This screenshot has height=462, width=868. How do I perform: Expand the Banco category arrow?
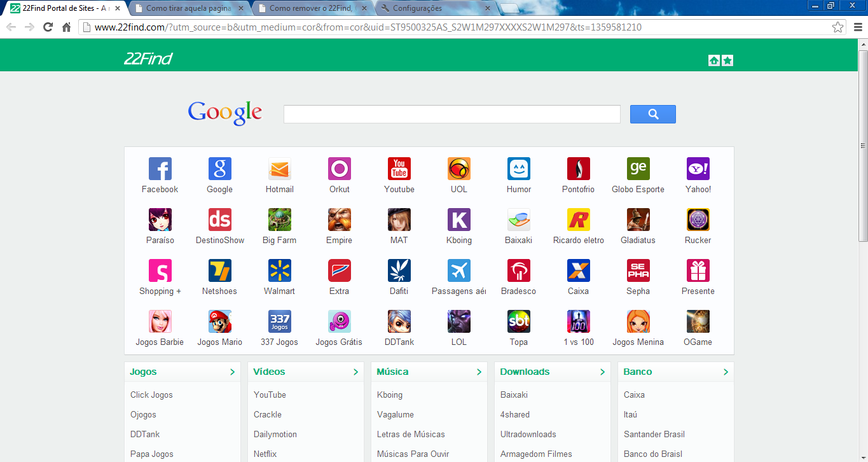726,372
